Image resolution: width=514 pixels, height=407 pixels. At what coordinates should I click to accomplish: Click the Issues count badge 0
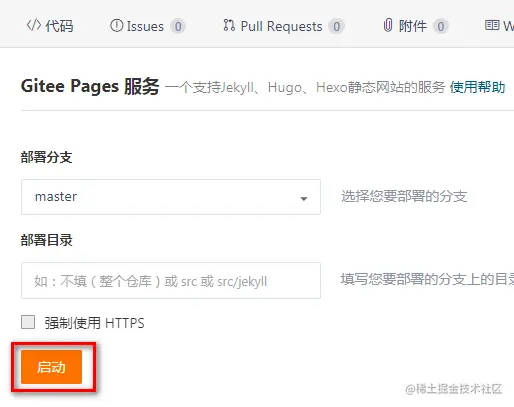click(x=178, y=26)
